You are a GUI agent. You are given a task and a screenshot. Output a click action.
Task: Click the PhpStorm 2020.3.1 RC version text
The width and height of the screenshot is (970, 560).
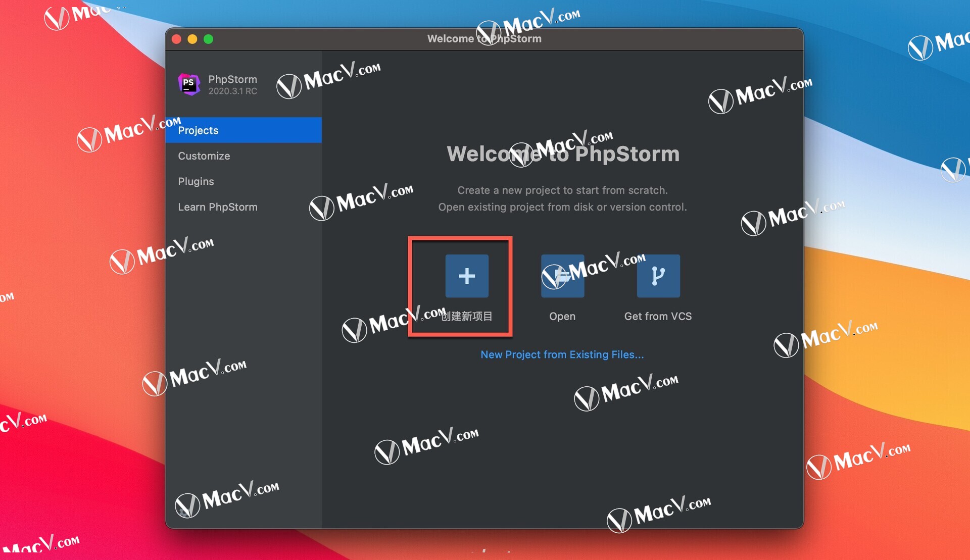click(233, 91)
